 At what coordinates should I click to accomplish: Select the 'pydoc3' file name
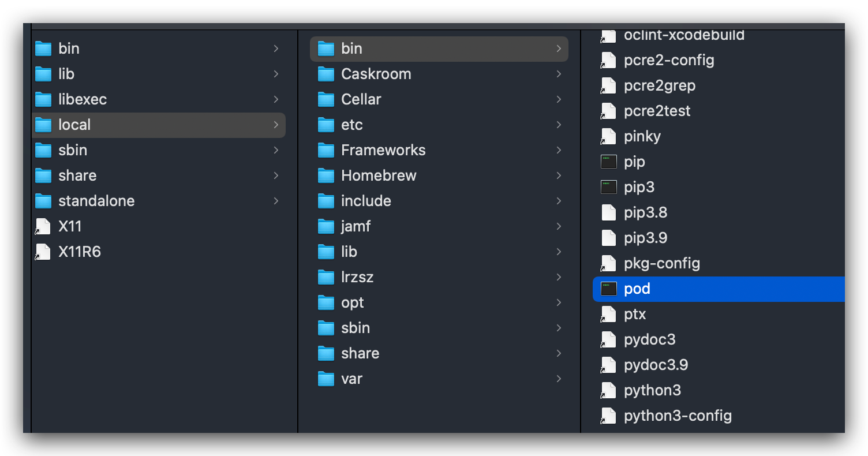(650, 339)
